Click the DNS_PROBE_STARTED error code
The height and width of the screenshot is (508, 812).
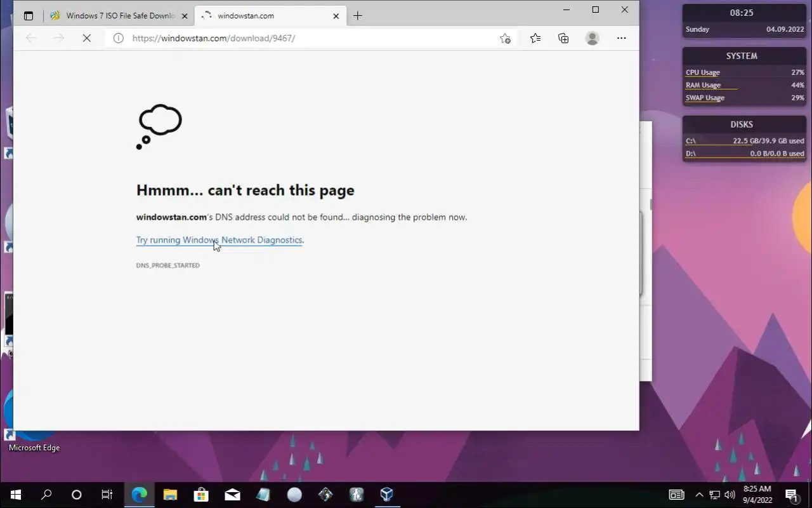168,265
